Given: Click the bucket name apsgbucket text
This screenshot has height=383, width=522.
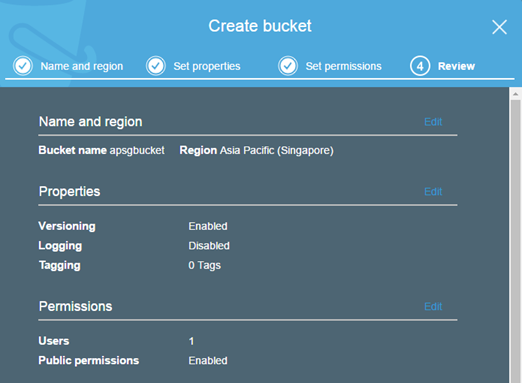Looking at the screenshot, I should (x=137, y=150).
